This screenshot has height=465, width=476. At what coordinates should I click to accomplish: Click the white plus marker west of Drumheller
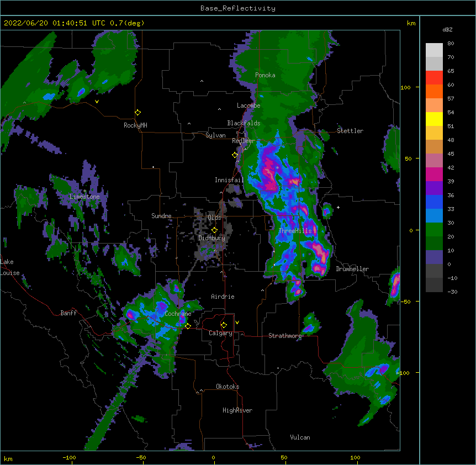coord(338,207)
